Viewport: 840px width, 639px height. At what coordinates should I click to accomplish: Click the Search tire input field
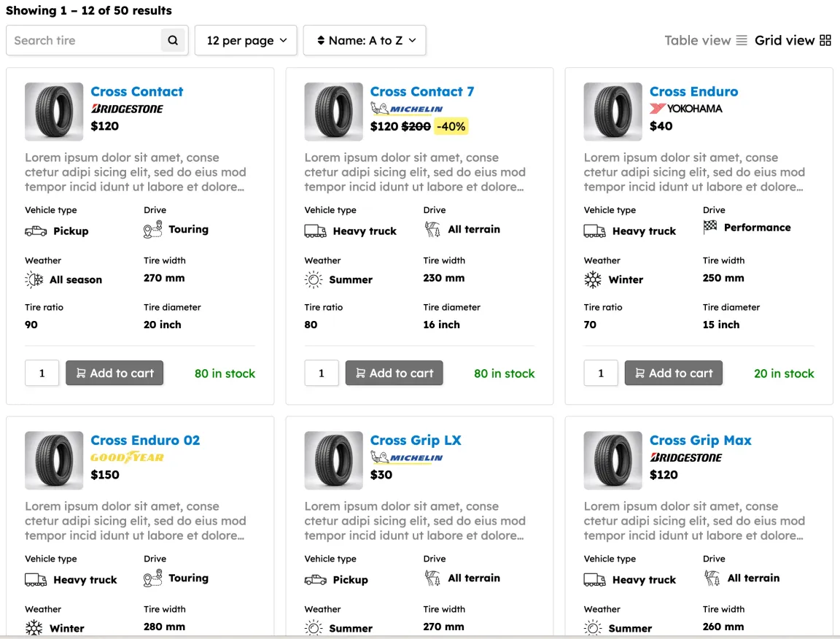pyautogui.click(x=84, y=41)
